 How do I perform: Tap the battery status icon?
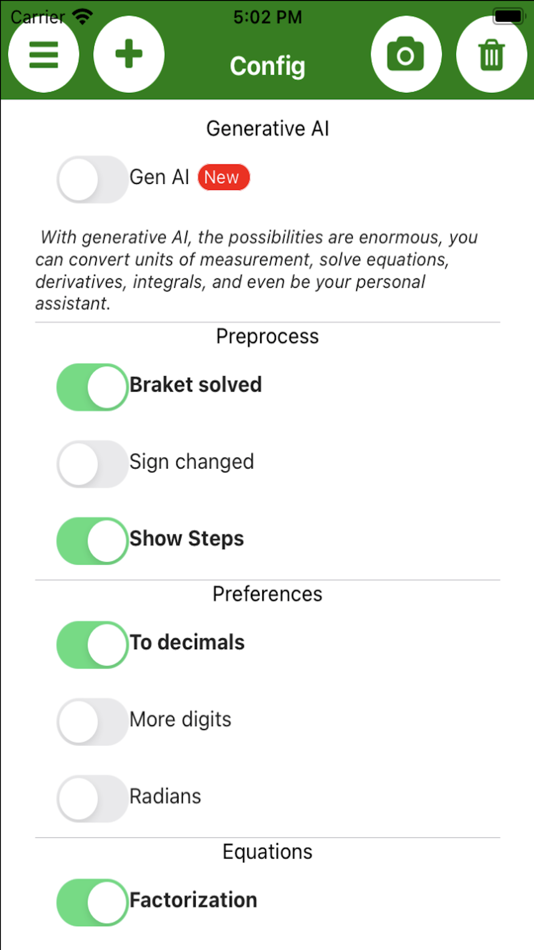(507, 16)
